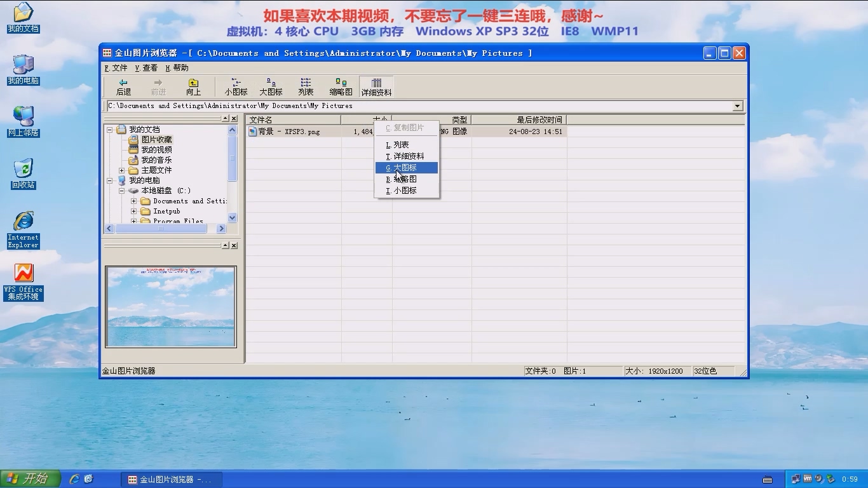Click the 开始 Start button

click(30, 479)
